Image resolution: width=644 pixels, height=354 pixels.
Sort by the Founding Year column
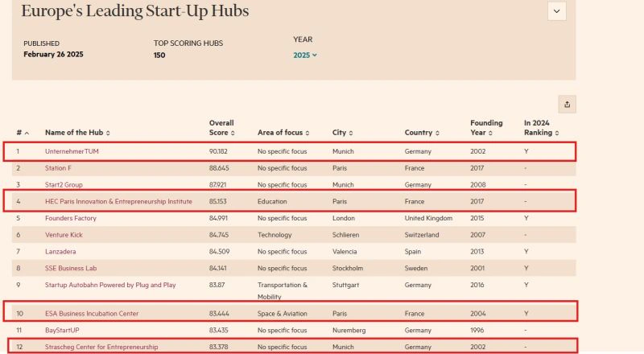(487, 128)
